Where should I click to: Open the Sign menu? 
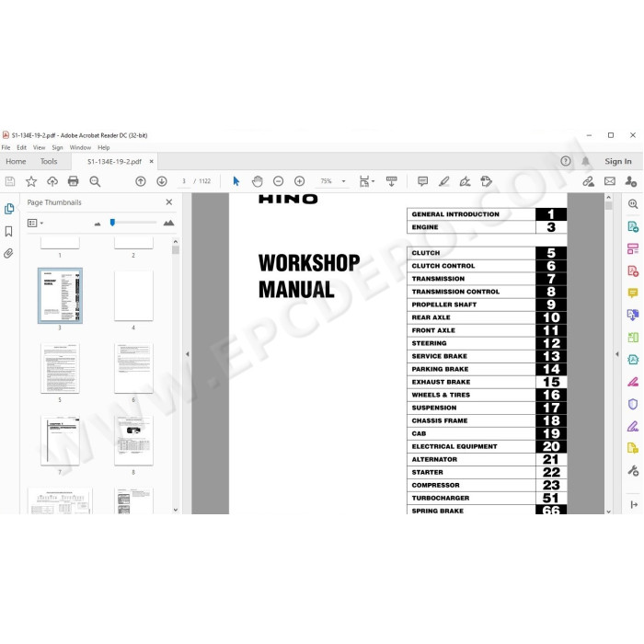coord(57,147)
